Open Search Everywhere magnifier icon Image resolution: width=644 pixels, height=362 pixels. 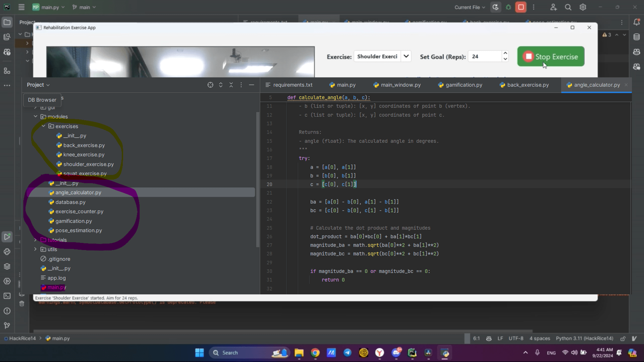(568, 7)
